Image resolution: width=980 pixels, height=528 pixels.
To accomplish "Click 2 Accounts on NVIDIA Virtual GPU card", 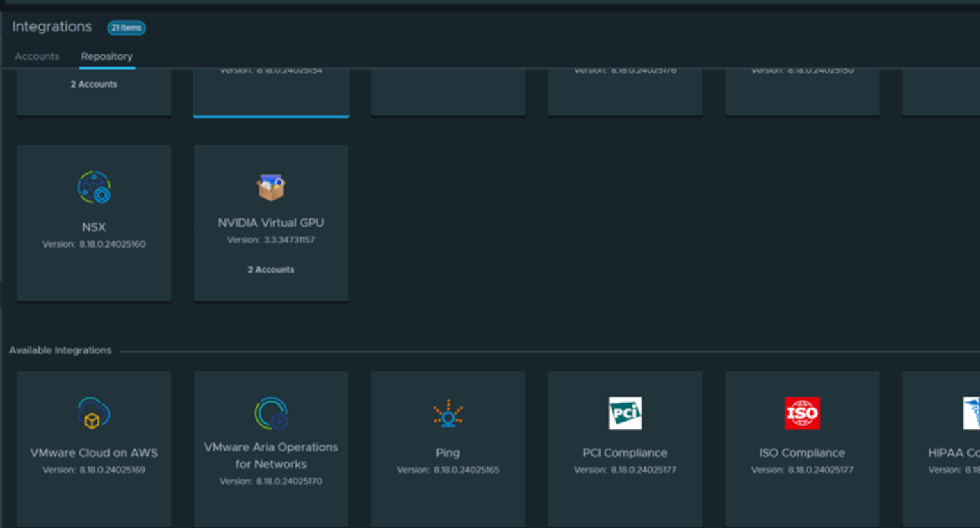I will (271, 270).
